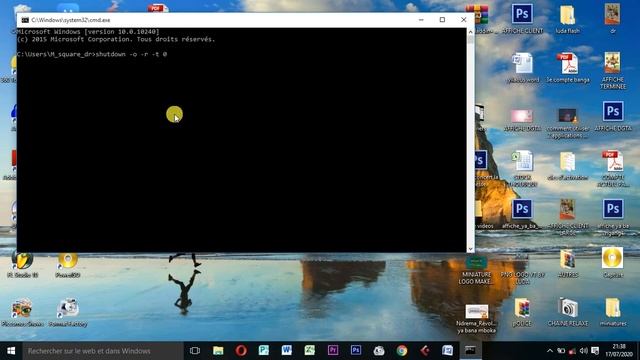The width and height of the screenshot is (640, 360).
Task: Select the POLICE folder on the desktop
Action: click(522, 312)
